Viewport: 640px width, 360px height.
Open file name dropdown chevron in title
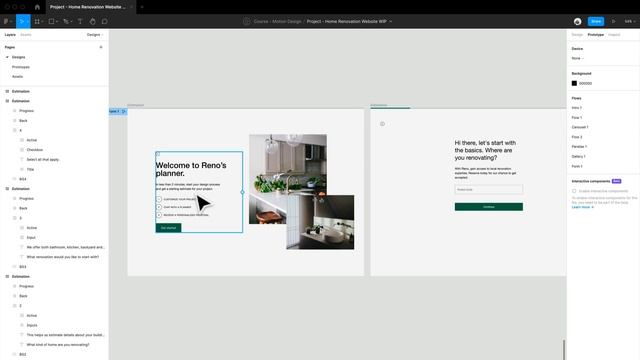tap(391, 21)
